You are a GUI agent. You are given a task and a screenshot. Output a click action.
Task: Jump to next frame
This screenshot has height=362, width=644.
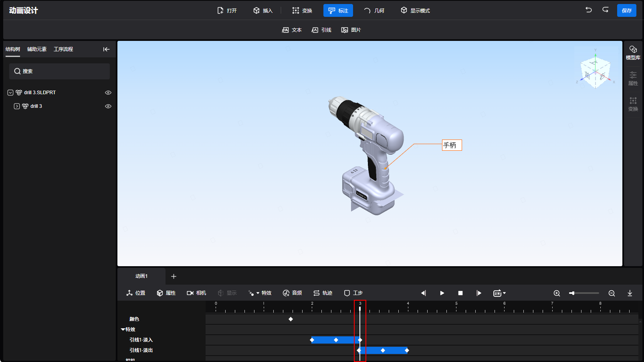[x=479, y=293]
